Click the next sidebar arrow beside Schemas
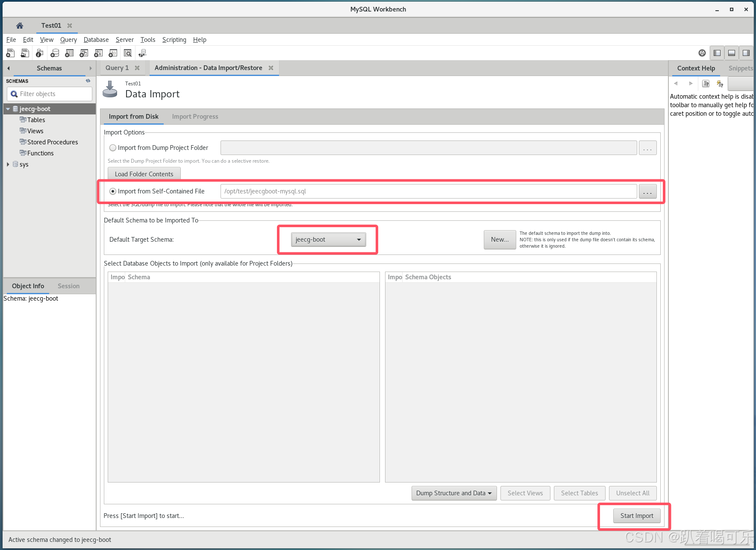 tap(91, 68)
